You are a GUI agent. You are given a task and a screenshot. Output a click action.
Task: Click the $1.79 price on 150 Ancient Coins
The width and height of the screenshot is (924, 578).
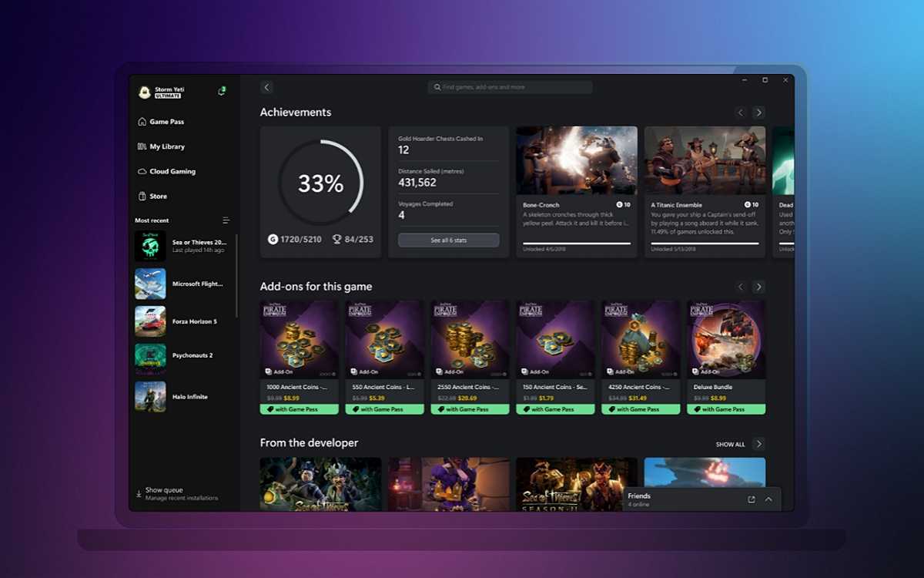point(546,398)
